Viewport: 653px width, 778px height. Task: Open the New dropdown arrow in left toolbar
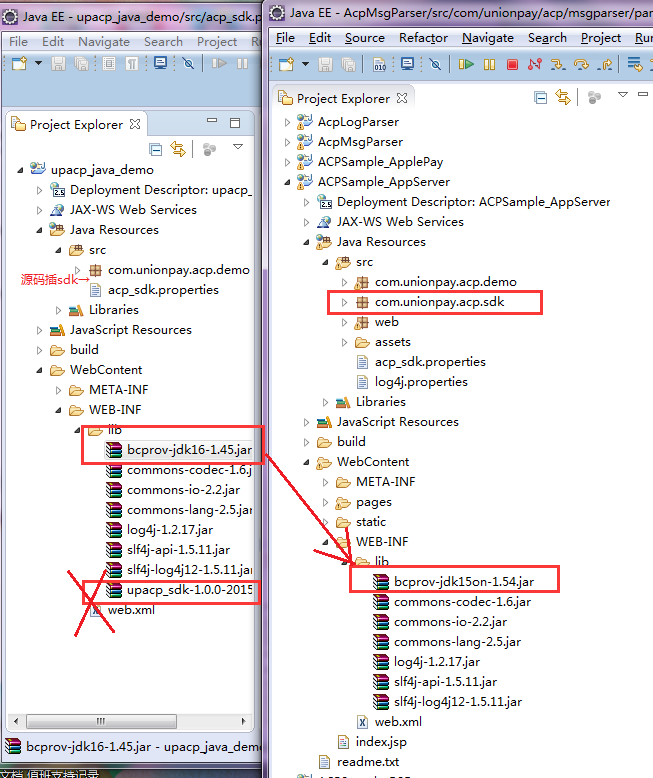pos(38,64)
